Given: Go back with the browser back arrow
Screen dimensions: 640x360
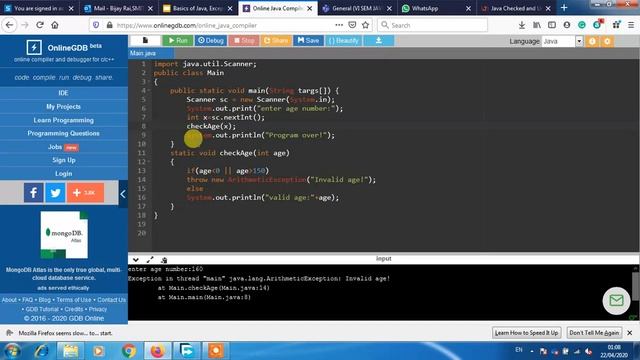Looking at the screenshot, I should 9,25.
